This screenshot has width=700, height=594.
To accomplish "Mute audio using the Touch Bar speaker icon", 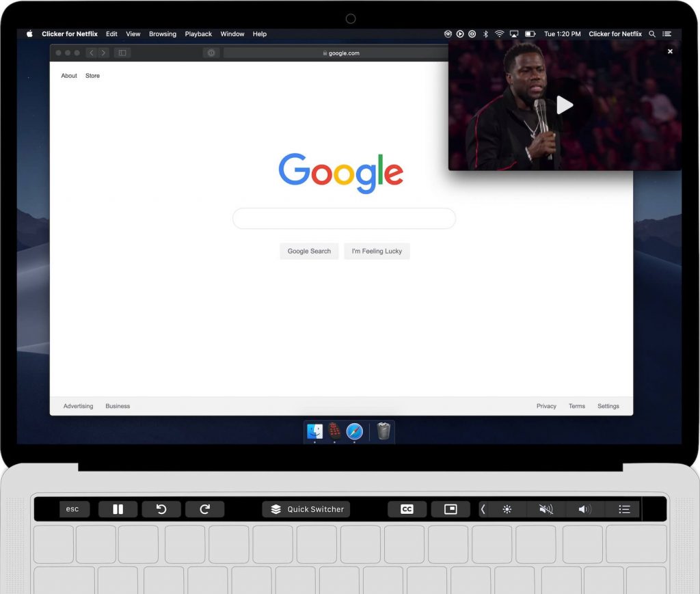I will 546,509.
